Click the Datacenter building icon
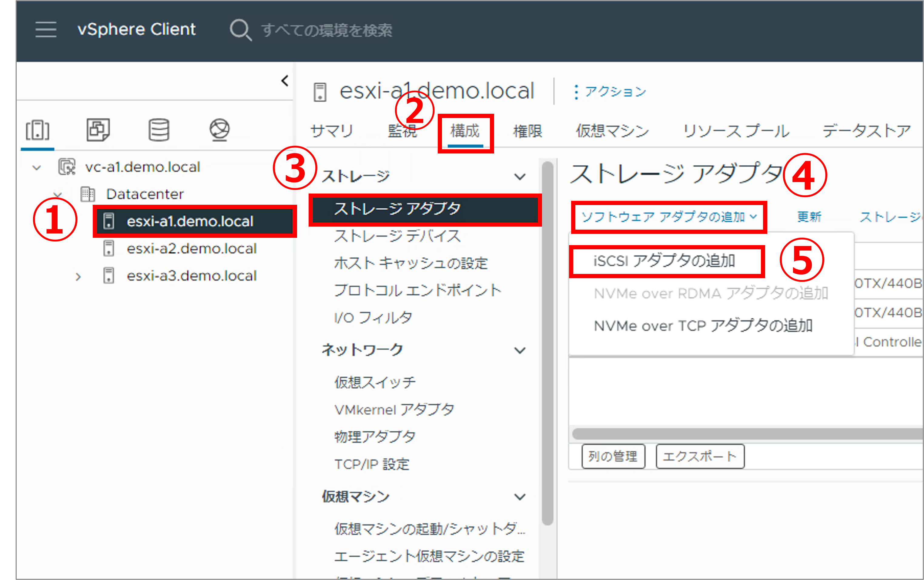This screenshot has height=580, width=924. (x=88, y=194)
